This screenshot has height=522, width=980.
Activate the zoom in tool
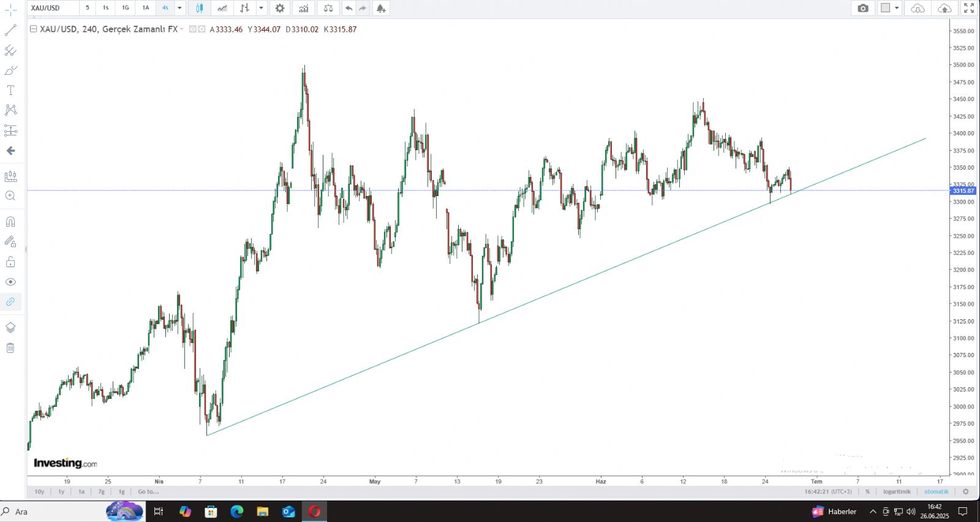[x=10, y=196]
